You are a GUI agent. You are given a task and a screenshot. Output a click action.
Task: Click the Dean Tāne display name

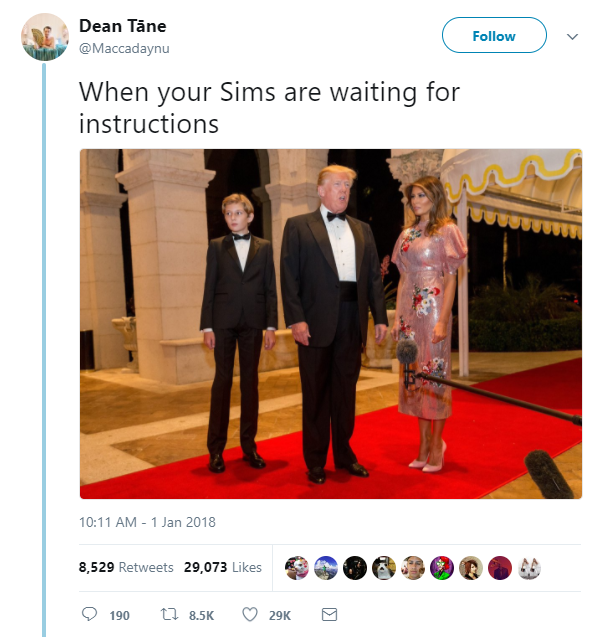click(x=123, y=26)
